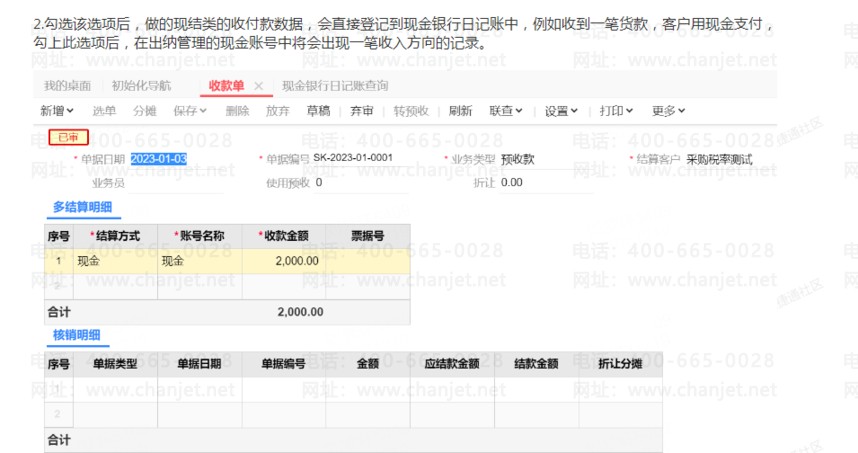
Task: Click the 单据编号 field SK-2023-01-0001
Action: pyautogui.click(x=353, y=158)
